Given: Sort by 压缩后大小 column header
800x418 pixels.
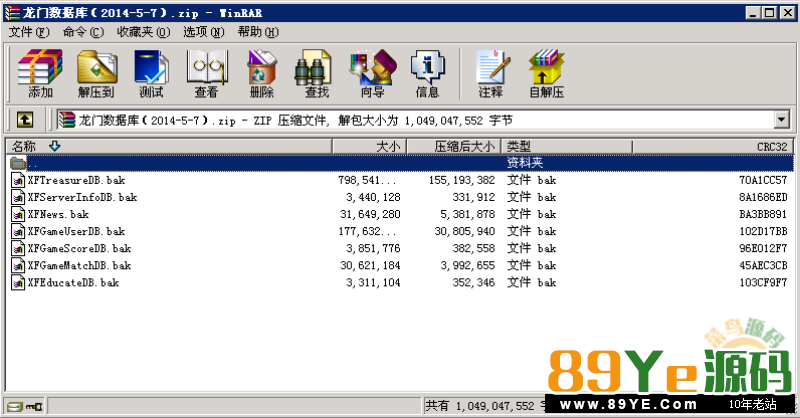Looking at the screenshot, I should coord(454,146).
